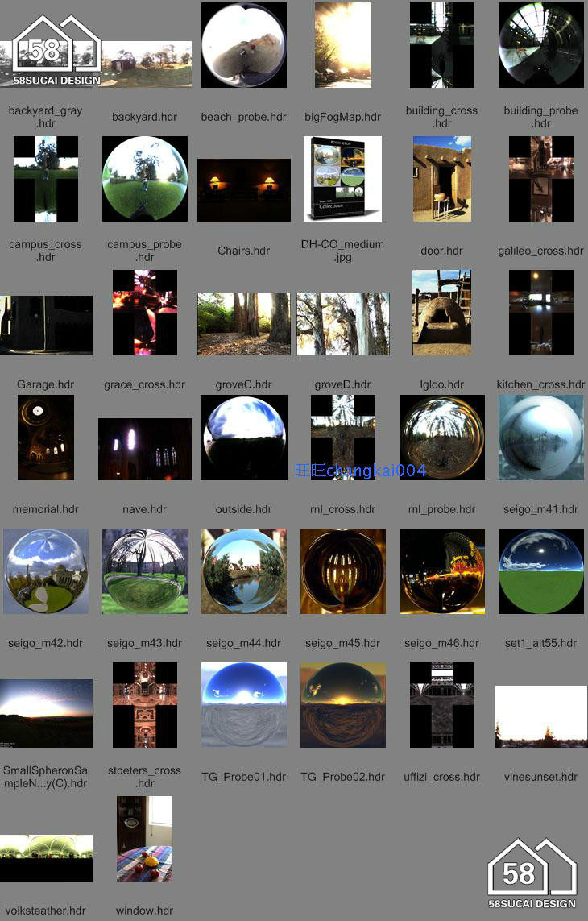Click the uffizi_cross.hdr file name label
Image resolution: width=588 pixels, height=921 pixels.
(x=441, y=777)
